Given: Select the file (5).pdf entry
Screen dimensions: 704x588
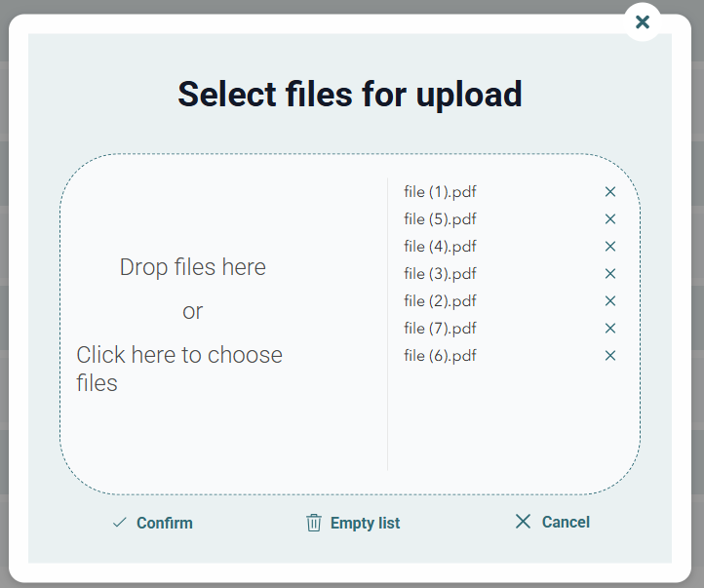Looking at the screenshot, I should [x=440, y=219].
